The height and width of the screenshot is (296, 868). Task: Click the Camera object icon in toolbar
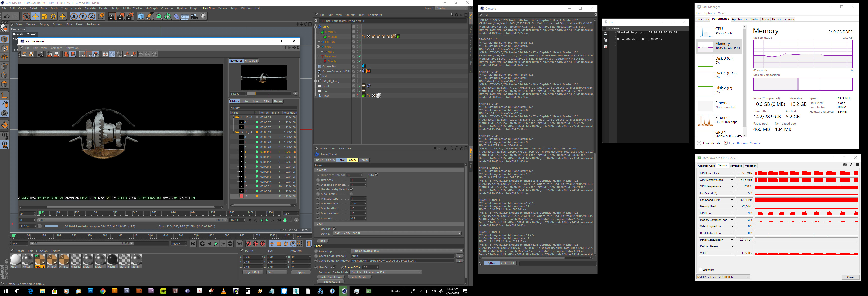(194, 16)
